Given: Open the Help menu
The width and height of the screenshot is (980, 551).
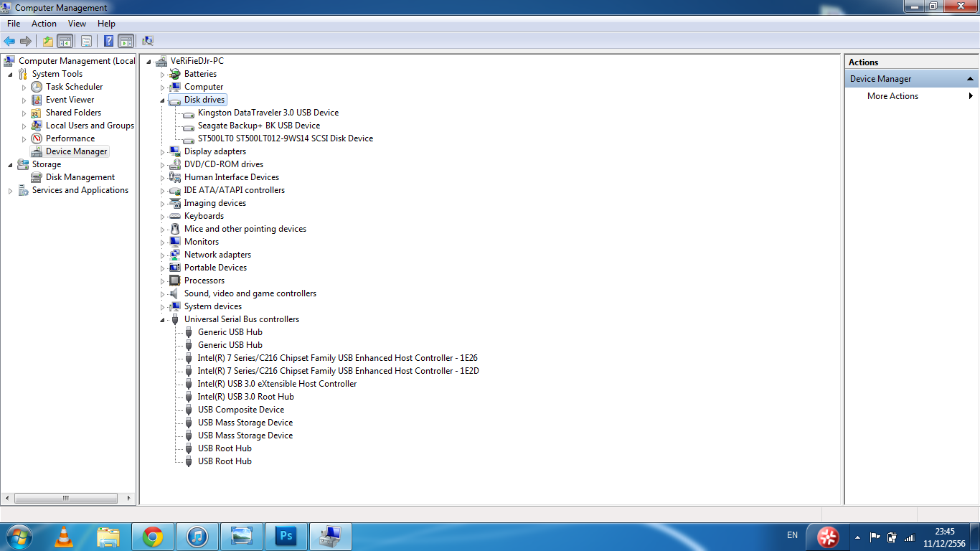Looking at the screenshot, I should [x=106, y=24].
